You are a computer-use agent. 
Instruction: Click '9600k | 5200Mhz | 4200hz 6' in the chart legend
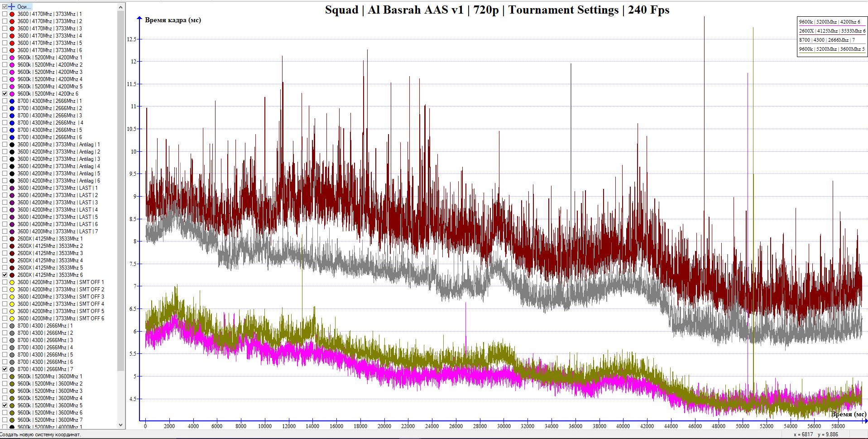point(830,22)
